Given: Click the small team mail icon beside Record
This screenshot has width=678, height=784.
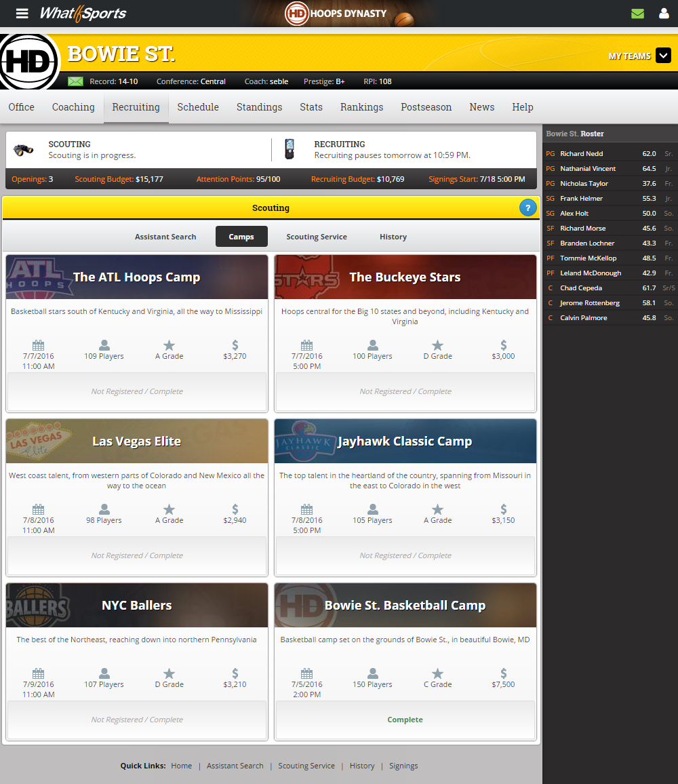Looking at the screenshot, I should click(x=75, y=81).
